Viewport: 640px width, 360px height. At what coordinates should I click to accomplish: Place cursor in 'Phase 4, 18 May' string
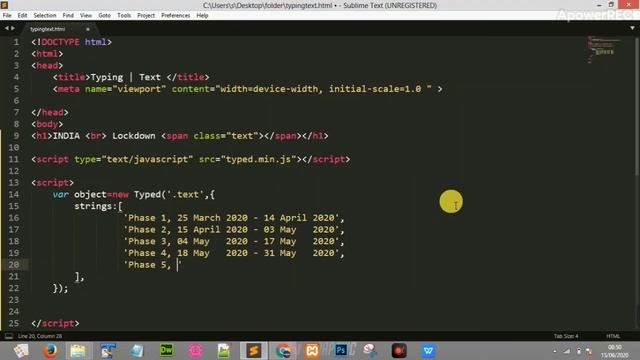click(x=233, y=253)
